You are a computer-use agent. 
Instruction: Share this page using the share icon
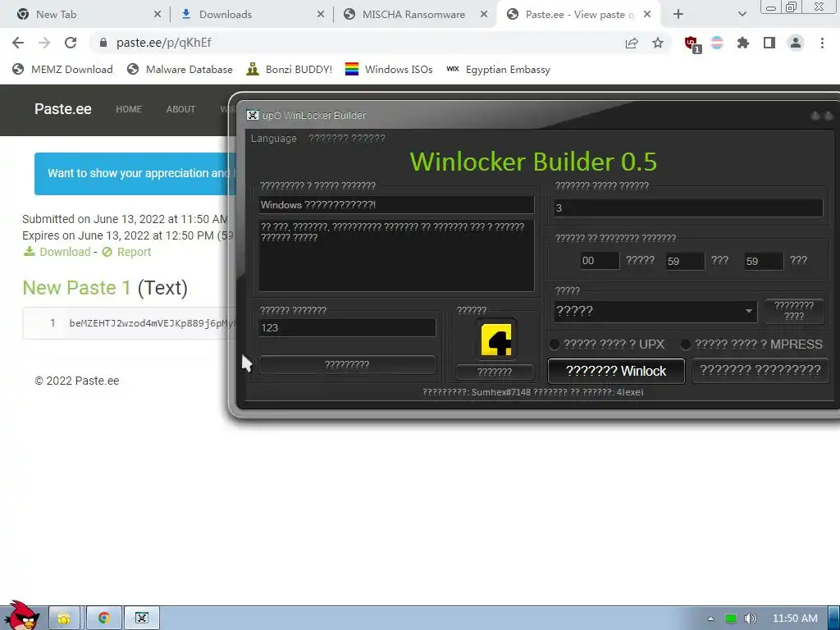632,43
